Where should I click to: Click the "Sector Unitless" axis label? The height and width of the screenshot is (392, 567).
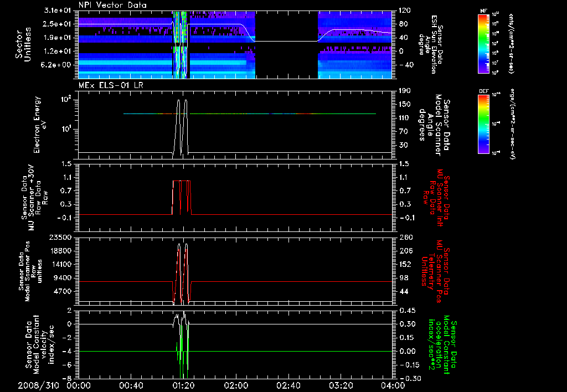[x=23, y=44]
